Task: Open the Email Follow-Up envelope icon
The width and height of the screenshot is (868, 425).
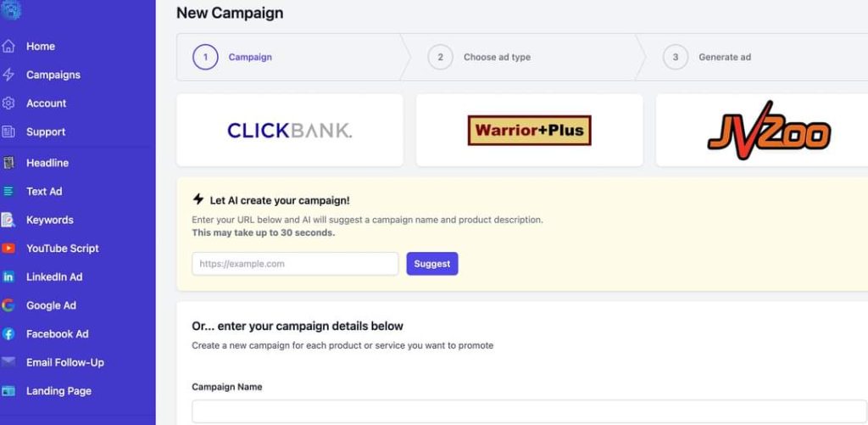Action: point(8,362)
